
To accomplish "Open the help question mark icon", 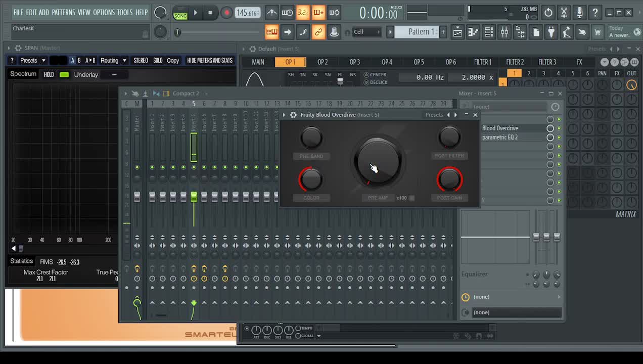I will point(595,12).
